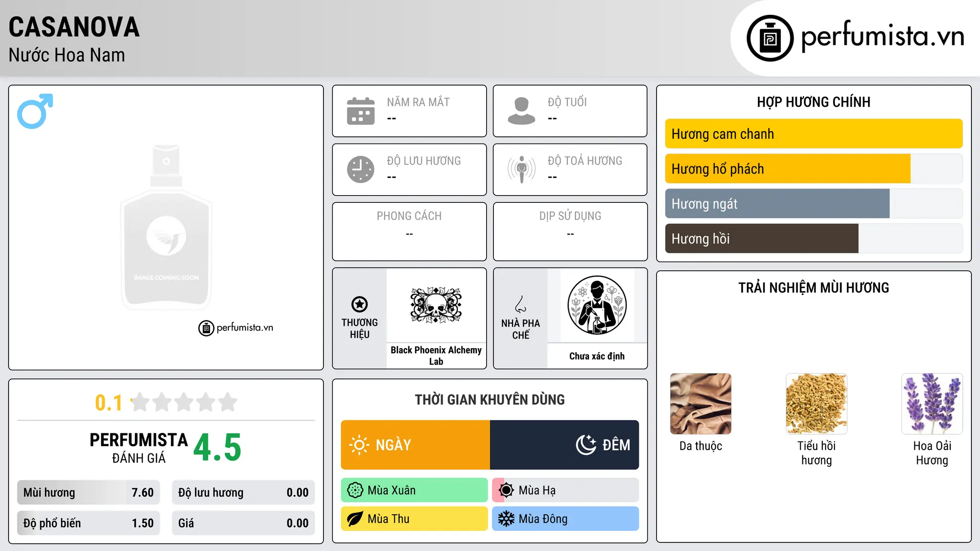Click the ĐỘ LƯU HƯƠNG card label
The image size is (980, 551).
(424, 161)
